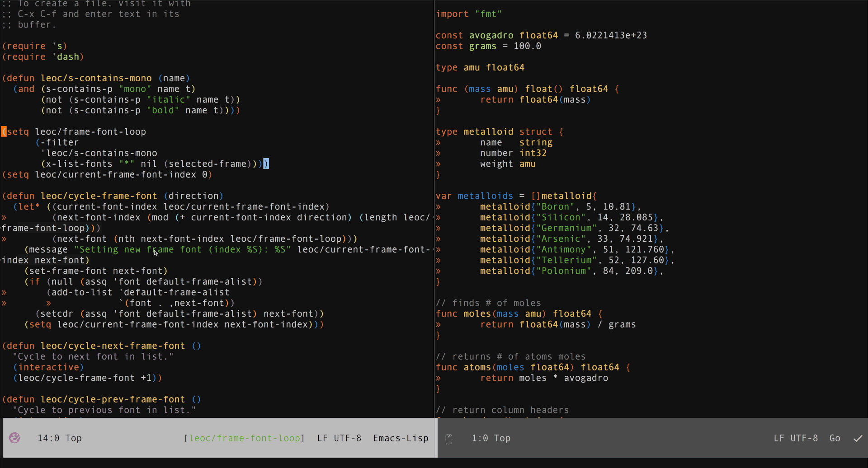
Task: Click the purple swirl icon in left mode line
Action: [14, 438]
